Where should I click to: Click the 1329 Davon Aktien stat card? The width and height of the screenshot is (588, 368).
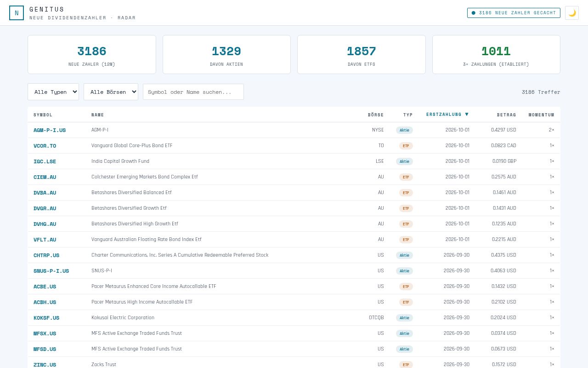tap(226, 54)
